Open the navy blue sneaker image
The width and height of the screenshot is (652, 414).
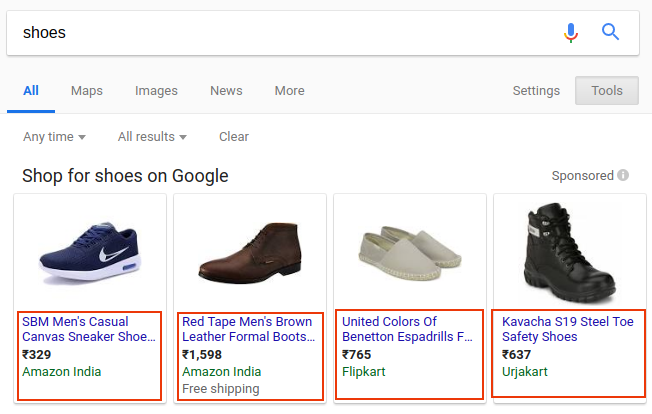[x=90, y=253]
